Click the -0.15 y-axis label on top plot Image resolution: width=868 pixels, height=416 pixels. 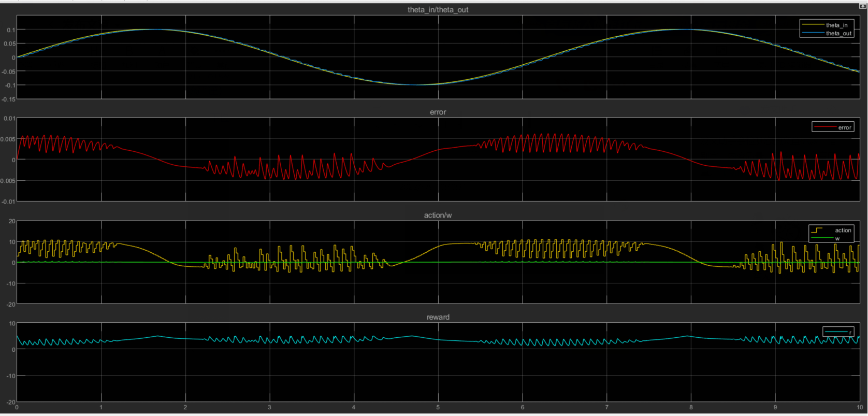pyautogui.click(x=8, y=99)
